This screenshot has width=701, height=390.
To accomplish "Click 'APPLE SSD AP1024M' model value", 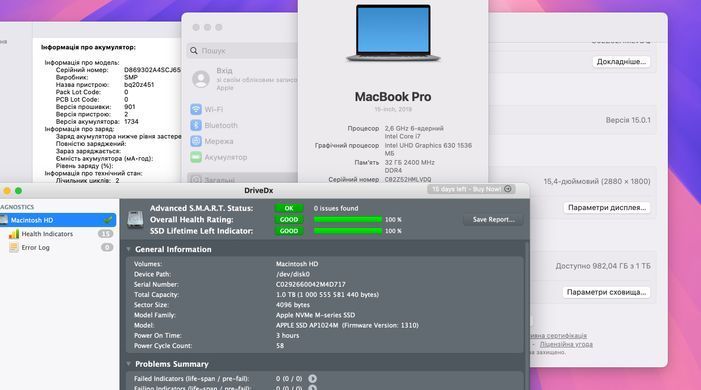I will [x=307, y=325].
